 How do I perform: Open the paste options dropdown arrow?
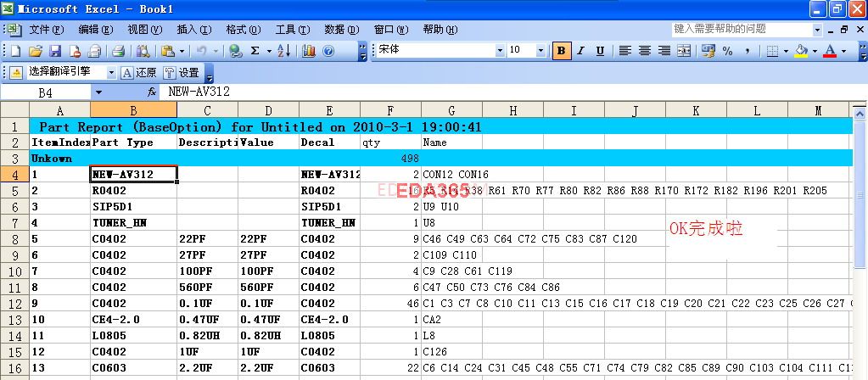click(182, 52)
